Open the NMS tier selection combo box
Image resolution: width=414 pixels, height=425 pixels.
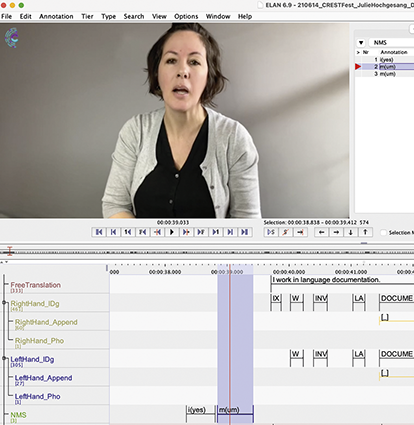coord(391,43)
